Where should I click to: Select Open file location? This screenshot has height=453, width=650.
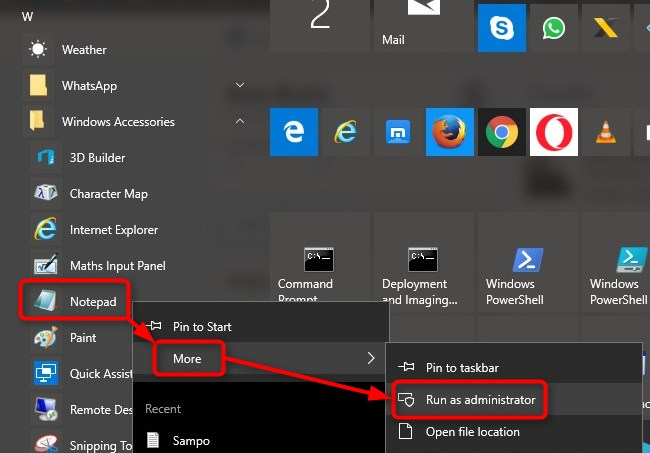point(514,432)
